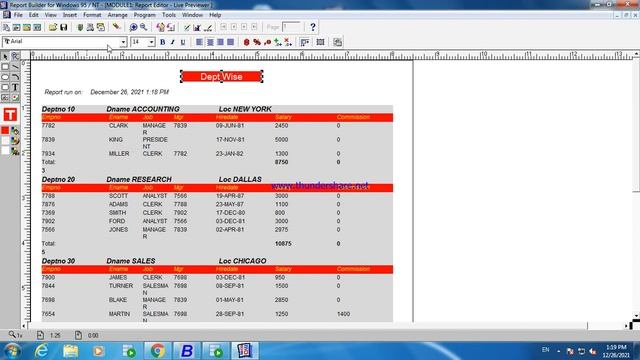This screenshot has height=360, width=640.
Task: Open the View menu
Action: [51, 15]
